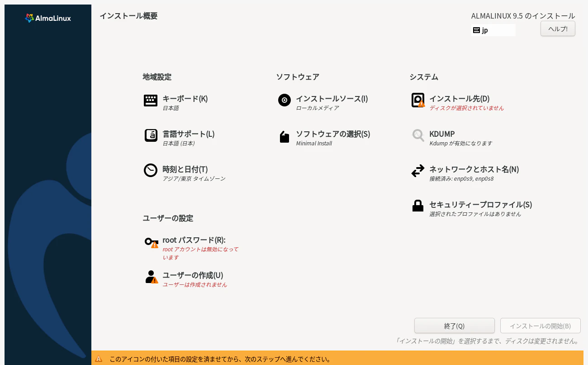The height and width of the screenshot is (365, 588).
Task: Open ユーザーの作成(U) label
Action: coord(193,275)
